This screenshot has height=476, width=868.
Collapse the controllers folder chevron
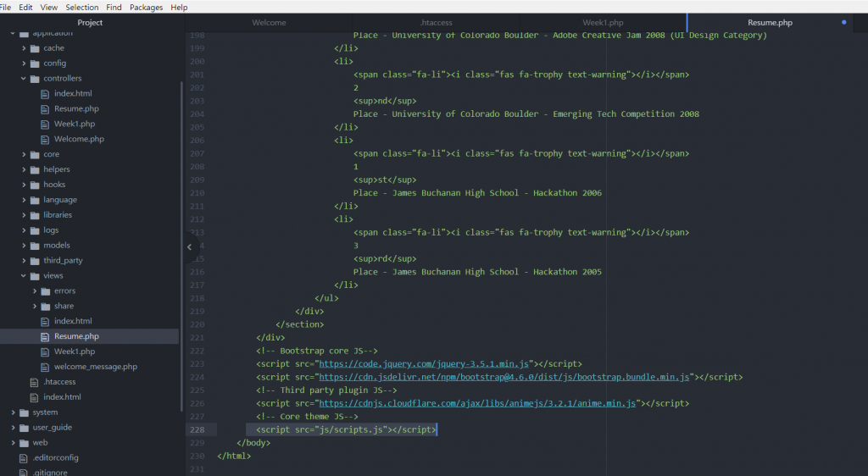24,79
